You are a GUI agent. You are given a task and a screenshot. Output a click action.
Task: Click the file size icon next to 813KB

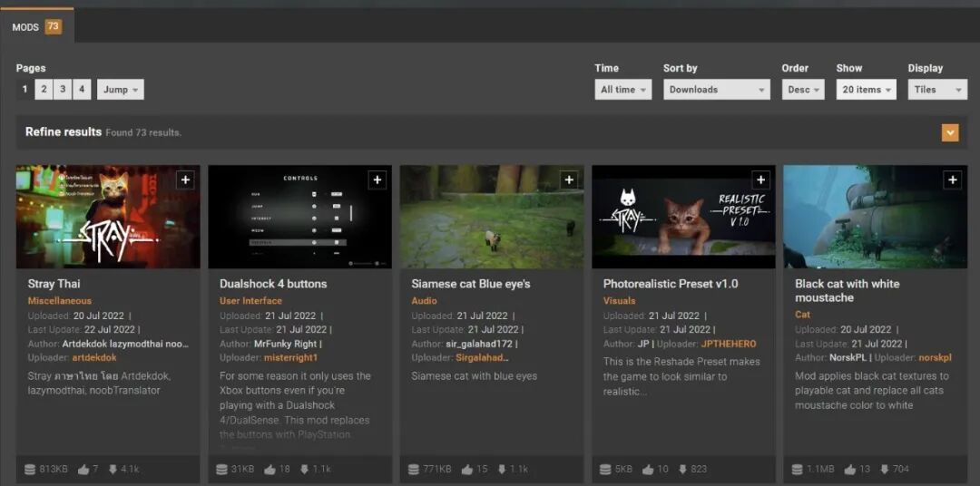point(29,469)
